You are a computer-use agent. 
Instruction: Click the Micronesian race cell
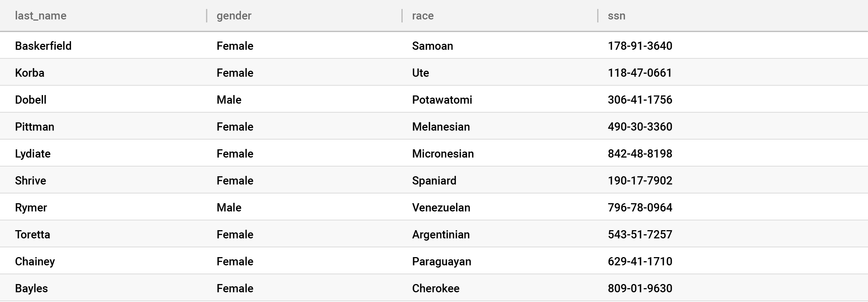(443, 153)
